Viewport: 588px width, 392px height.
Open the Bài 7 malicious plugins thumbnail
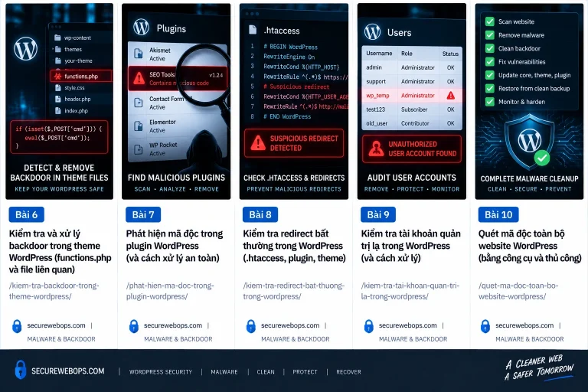point(176,101)
